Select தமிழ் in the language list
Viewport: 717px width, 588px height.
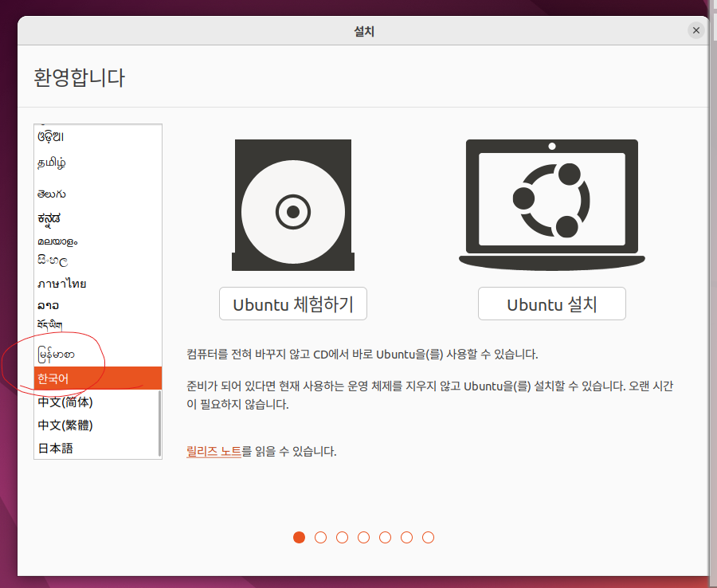tap(98, 163)
